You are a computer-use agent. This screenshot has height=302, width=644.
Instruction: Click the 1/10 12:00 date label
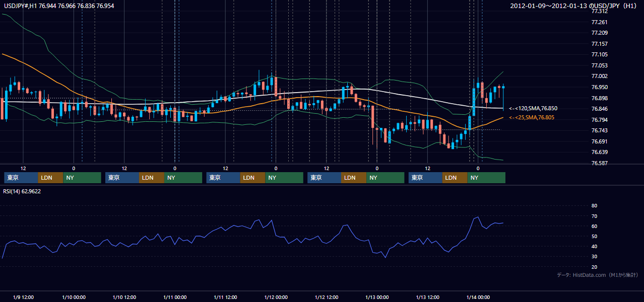pyautogui.click(x=124, y=297)
